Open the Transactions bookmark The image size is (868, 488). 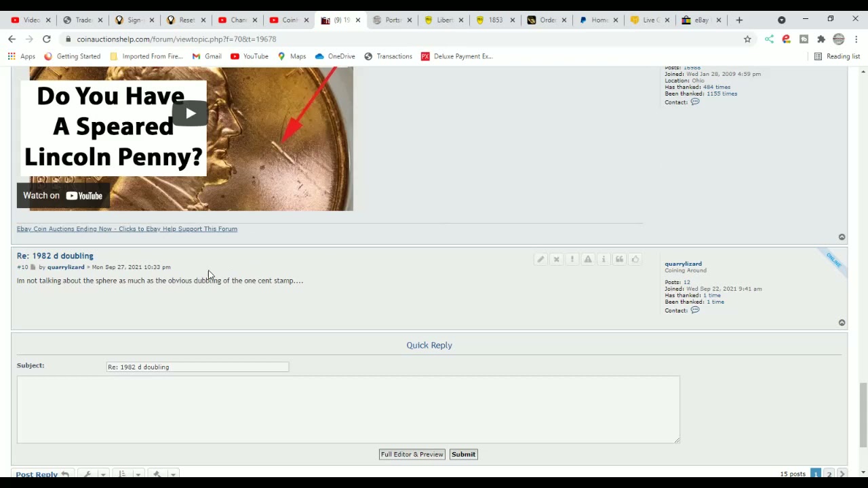coord(388,56)
